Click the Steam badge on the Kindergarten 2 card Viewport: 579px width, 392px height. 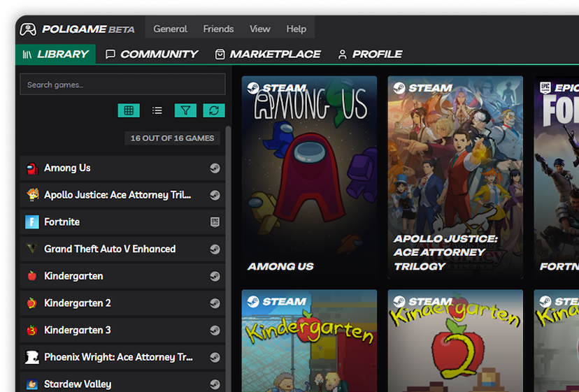click(423, 301)
